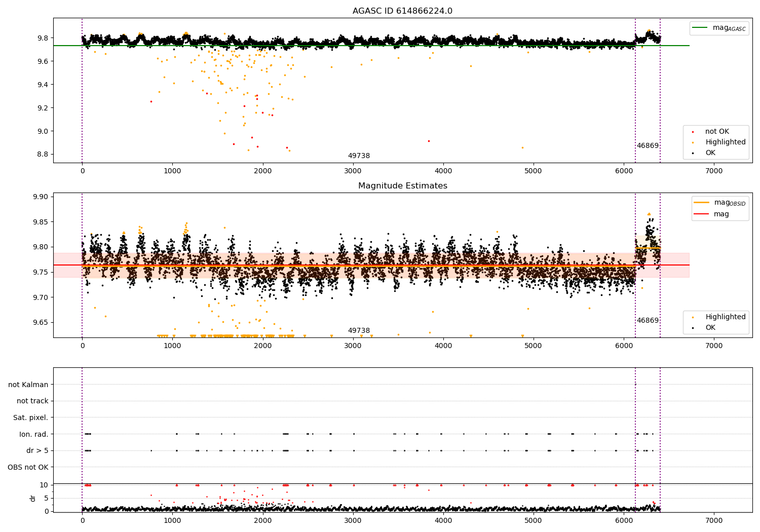Click the 2000 x-tick under Magnitude Estimates plot

click(262, 346)
